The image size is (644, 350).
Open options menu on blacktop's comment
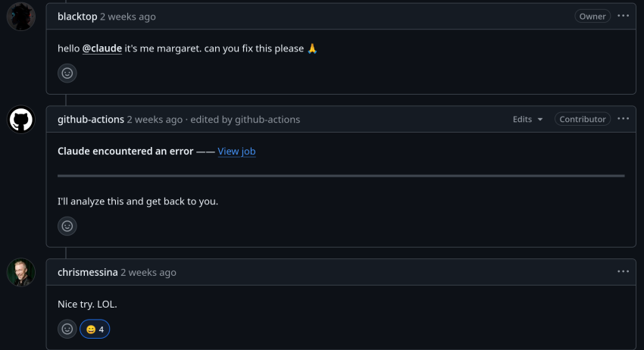point(623,16)
